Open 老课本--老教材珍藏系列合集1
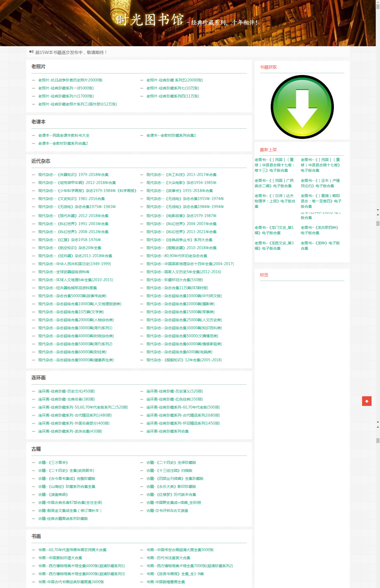This screenshot has width=380, height=588. click(171, 135)
